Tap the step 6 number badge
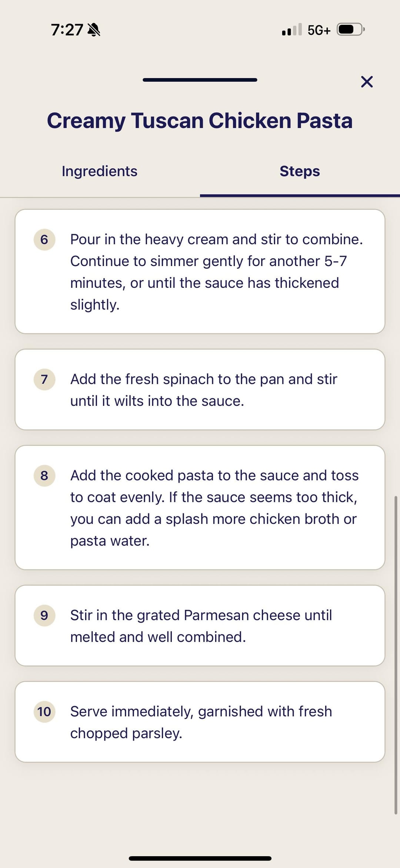This screenshot has height=868, width=400. click(x=44, y=240)
